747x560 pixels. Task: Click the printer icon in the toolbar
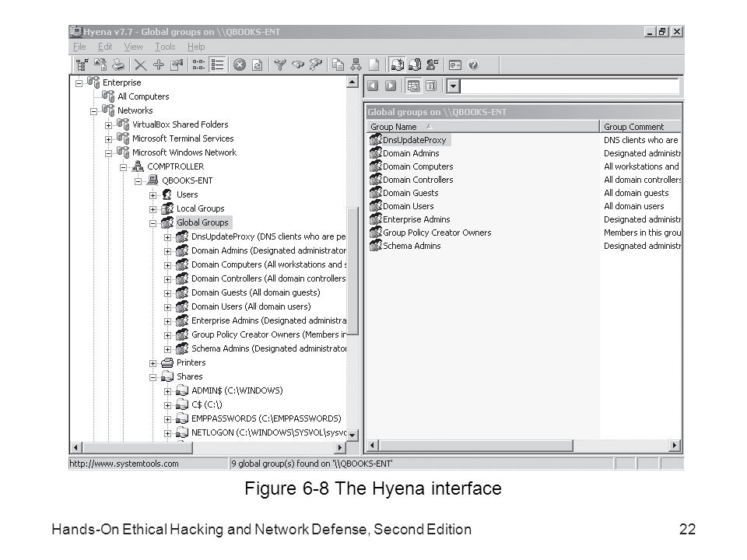(118, 65)
